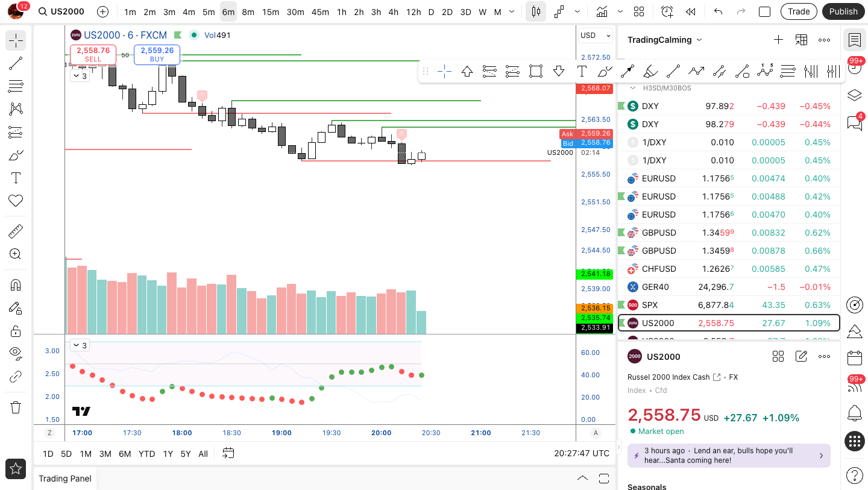Select the highlighter tool in the floating toolbar
The width and height of the screenshot is (868, 490).
(x=650, y=72)
